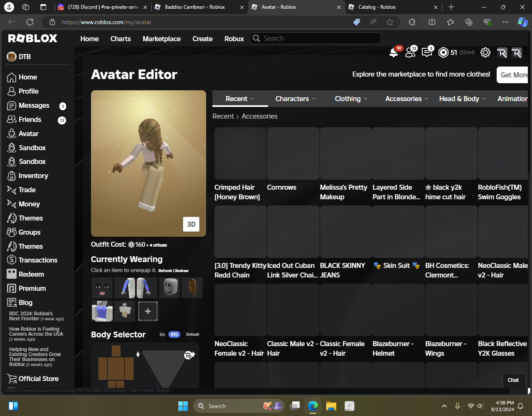This screenshot has height=416, width=532.
Task: Click the 'Blazeburner - Wings' item name
Action: click(446, 349)
